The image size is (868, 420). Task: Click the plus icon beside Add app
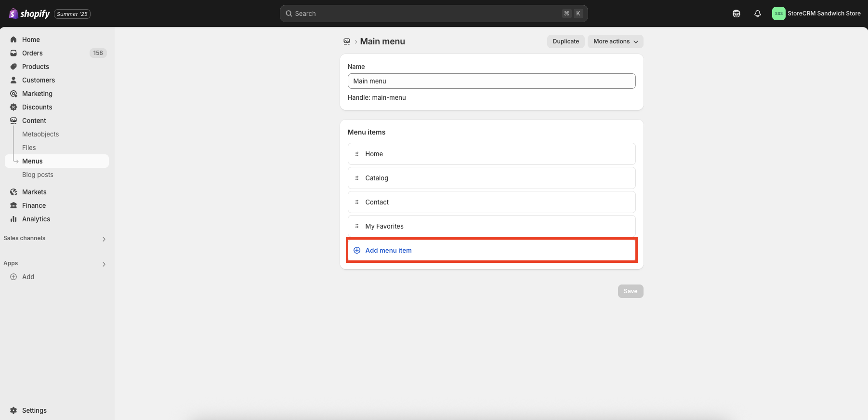pos(13,277)
